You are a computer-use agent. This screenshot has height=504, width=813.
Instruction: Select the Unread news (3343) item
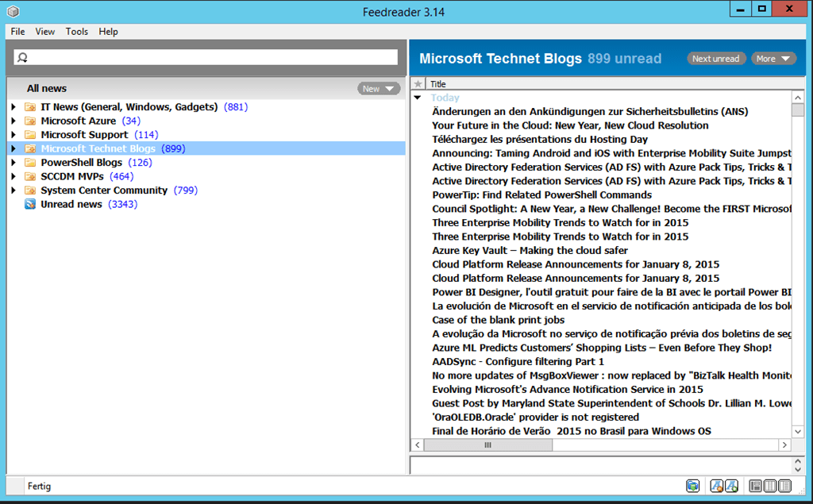tap(89, 204)
